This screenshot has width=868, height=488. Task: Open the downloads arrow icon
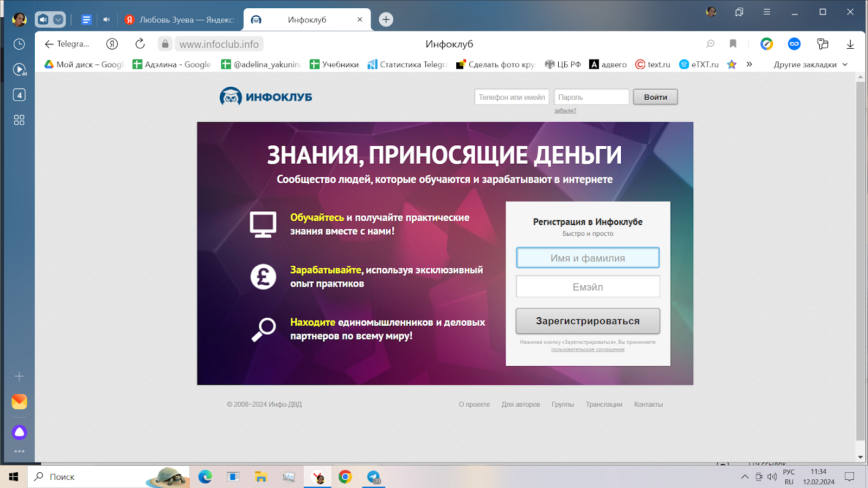pos(850,44)
